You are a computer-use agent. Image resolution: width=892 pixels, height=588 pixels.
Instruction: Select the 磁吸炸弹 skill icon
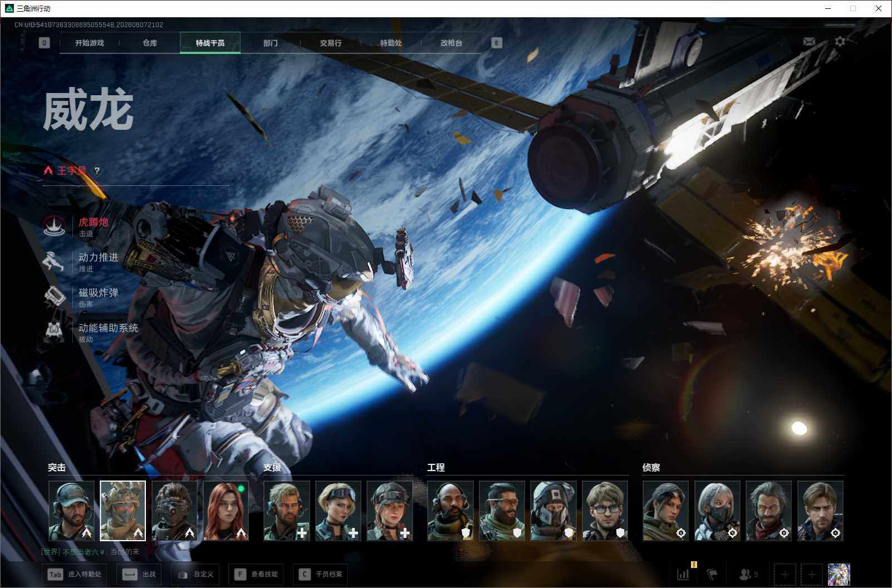[55, 296]
